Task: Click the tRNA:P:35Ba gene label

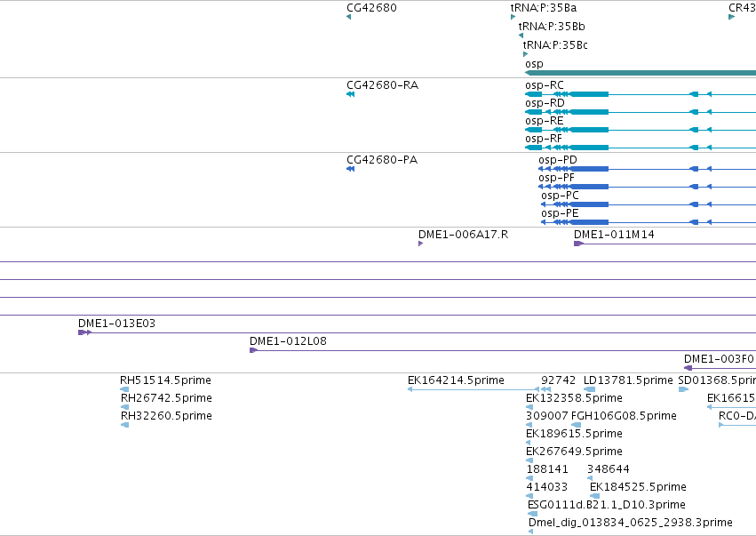Action: (x=544, y=8)
